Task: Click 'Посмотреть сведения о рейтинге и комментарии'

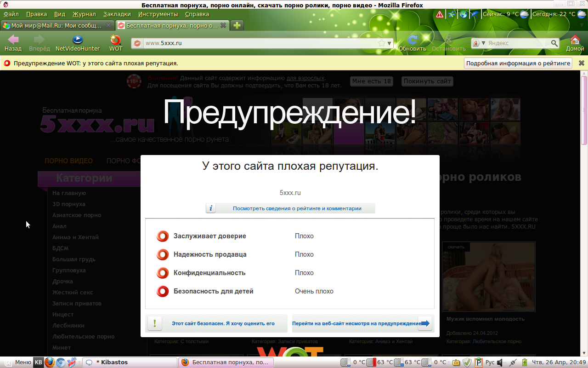Action: coord(290,208)
